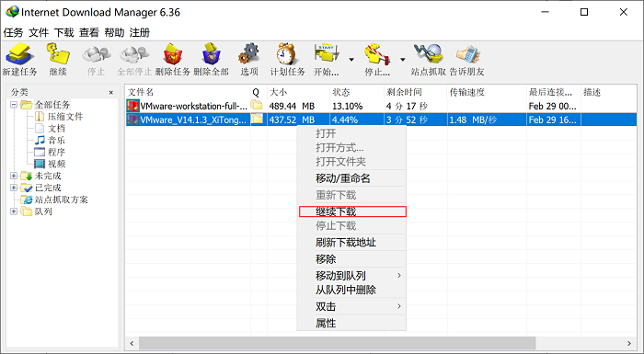
Task: Select the VMware-workstation-full download row
Action: [381, 106]
